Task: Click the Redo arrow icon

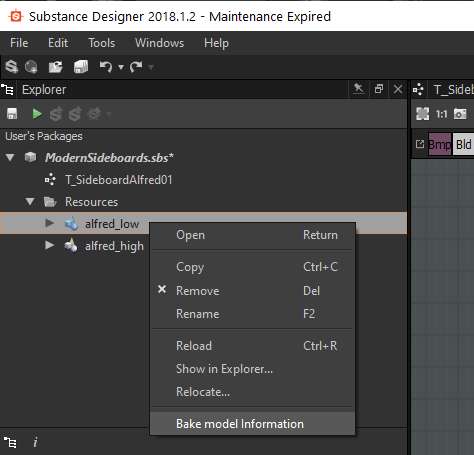Action: [136, 67]
